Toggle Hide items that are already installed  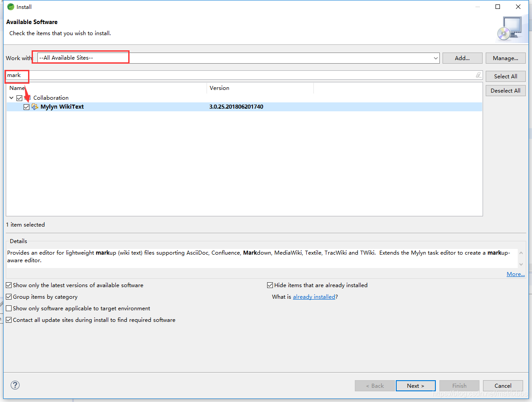click(x=270, y=285)
